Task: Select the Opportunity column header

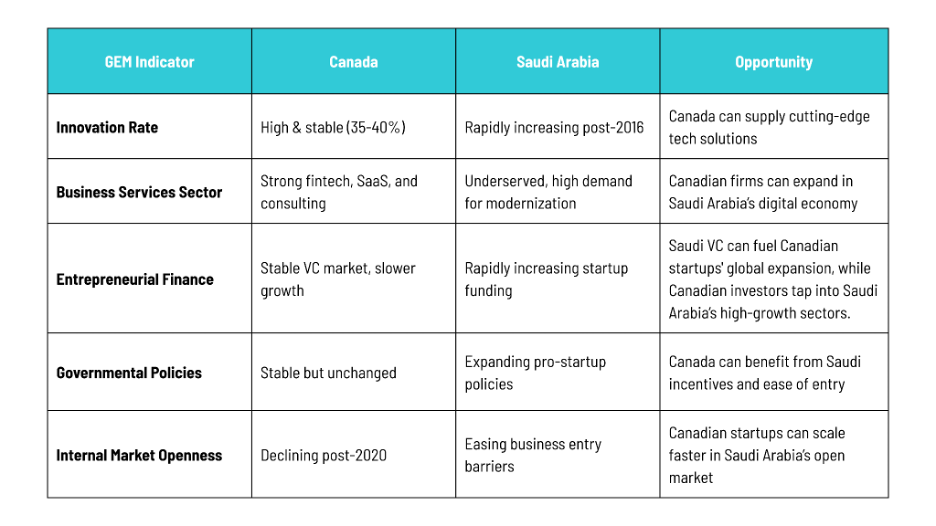Action: (x=774, y=62)
